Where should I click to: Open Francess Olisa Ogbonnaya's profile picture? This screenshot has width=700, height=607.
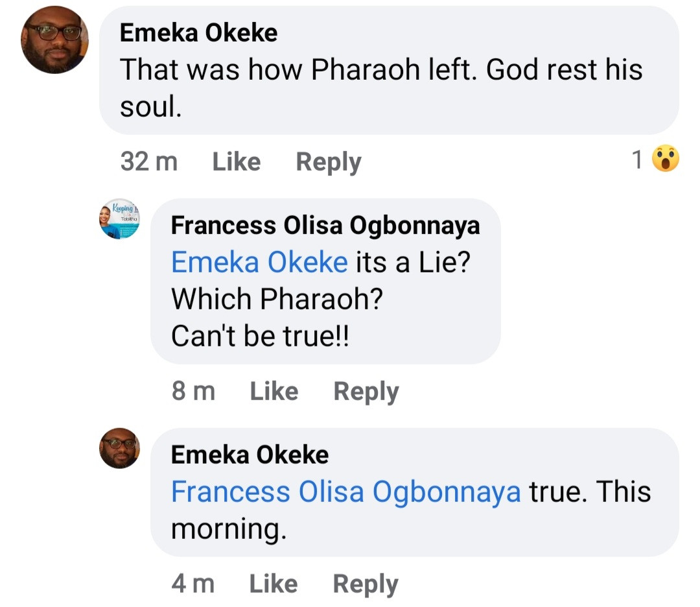click(x=120, y=219)
